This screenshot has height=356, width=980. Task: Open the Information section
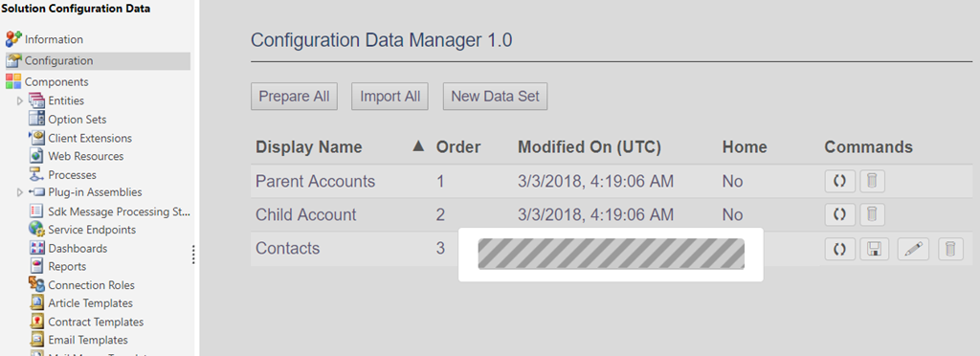click(54, 39)
